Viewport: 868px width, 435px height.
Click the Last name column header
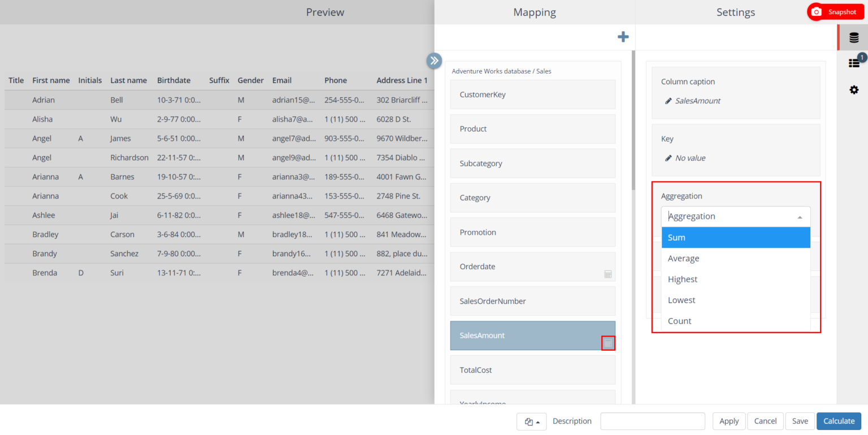click(x=128, y=80)
